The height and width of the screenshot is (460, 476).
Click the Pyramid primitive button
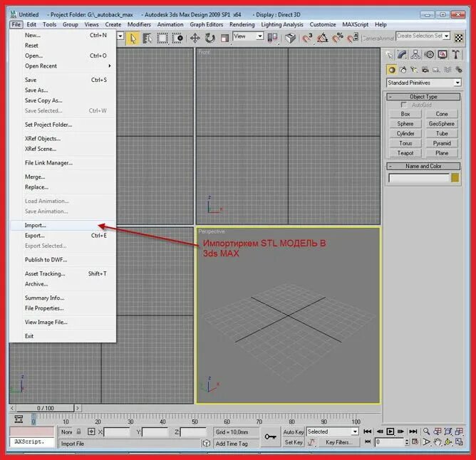click(x=442, y=143)
